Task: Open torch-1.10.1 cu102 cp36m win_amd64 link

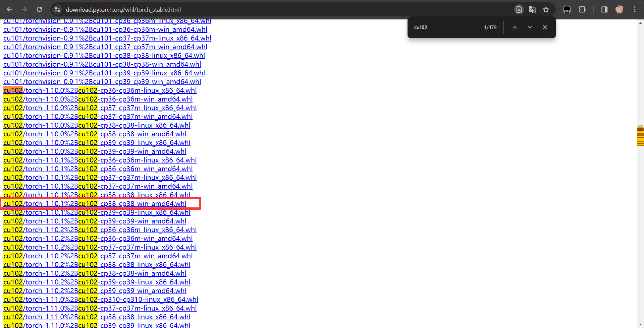Action: pyautogui.click(x=98, y=169)
